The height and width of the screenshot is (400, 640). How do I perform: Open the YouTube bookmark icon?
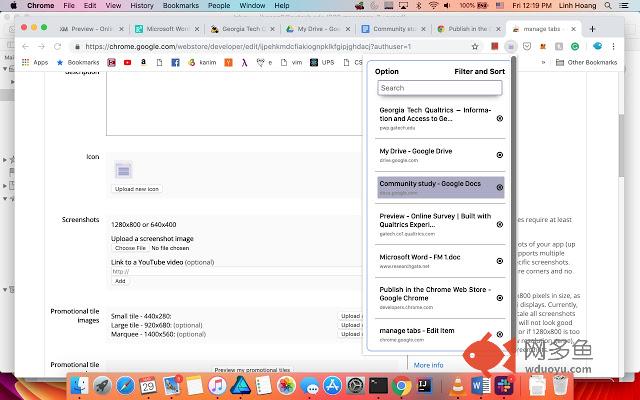coord(127,62)
